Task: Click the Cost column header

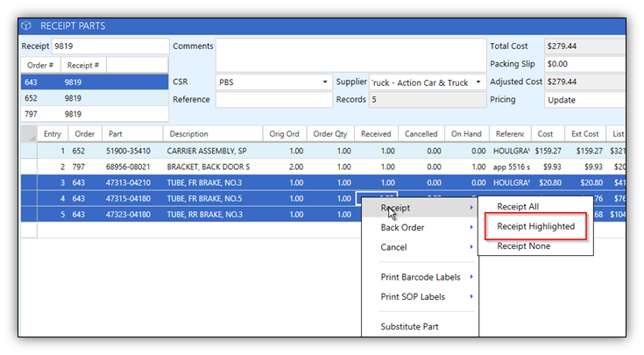Action: [x=548, y=134]
